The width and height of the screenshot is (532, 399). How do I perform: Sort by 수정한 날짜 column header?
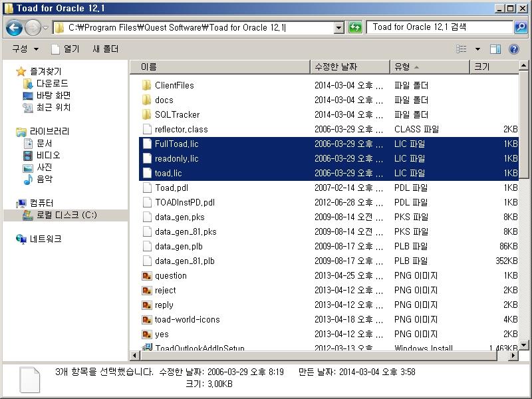click(336, 67)
